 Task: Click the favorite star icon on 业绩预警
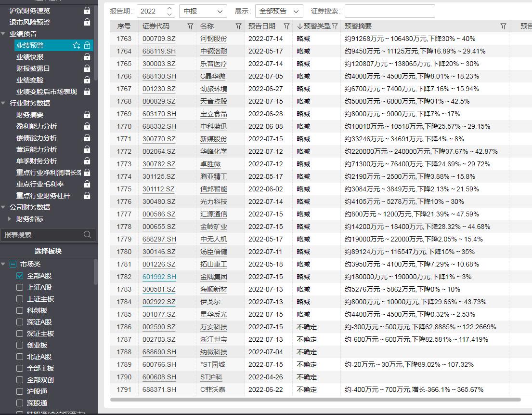click(77, 45)
